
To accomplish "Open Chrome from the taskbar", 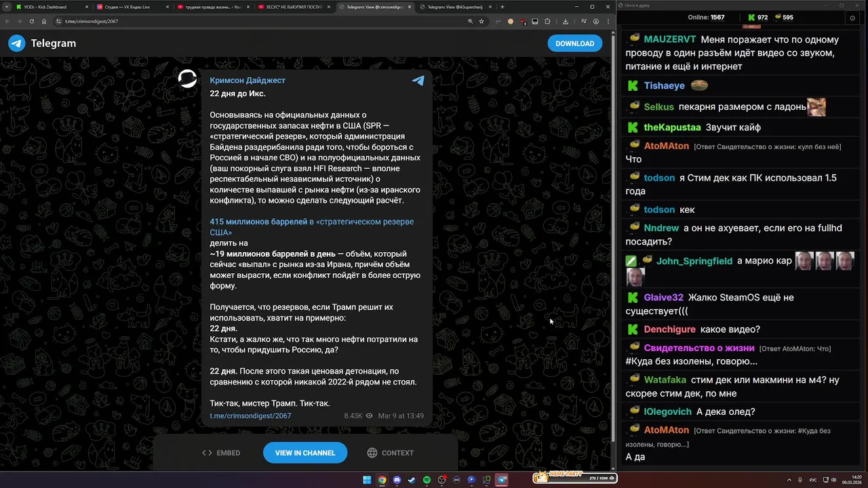I will 382,480.
